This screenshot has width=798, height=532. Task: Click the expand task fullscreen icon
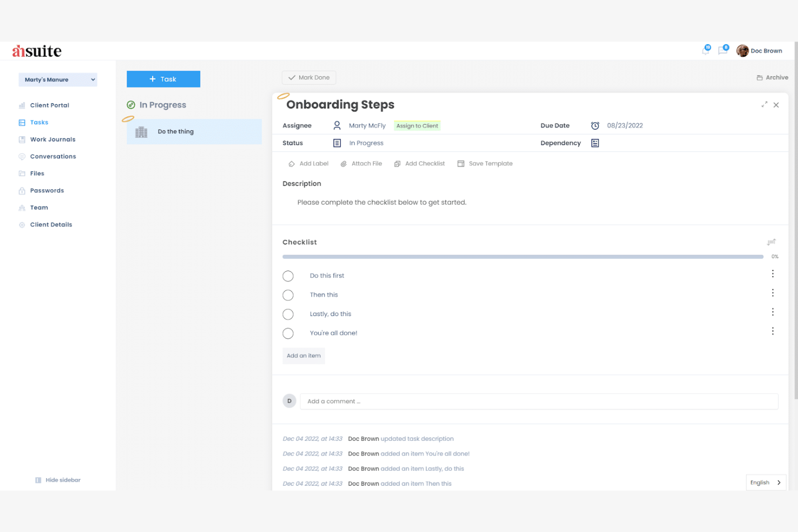[764, 105]
